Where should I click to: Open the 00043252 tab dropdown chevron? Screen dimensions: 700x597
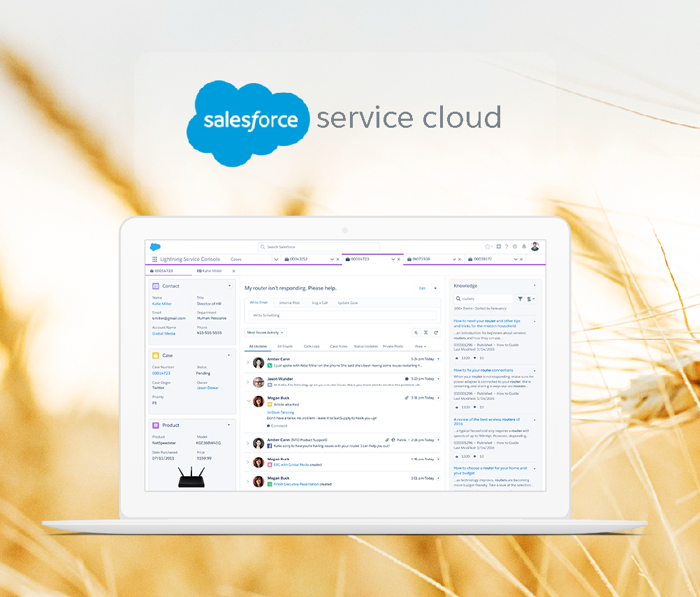pos(332,259)
